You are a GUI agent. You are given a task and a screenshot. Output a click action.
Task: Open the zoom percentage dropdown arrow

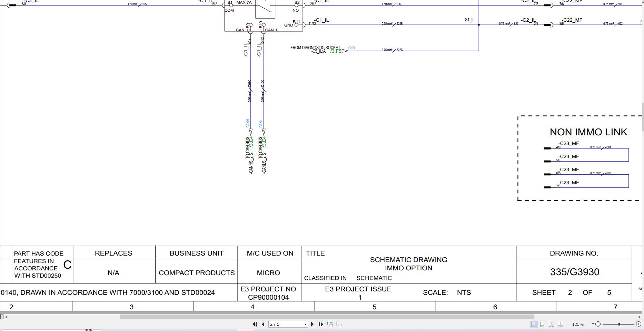(593, 324)
